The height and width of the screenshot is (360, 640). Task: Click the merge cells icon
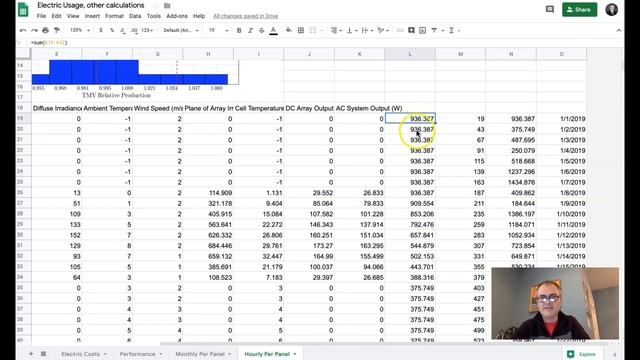click(313, 30)
